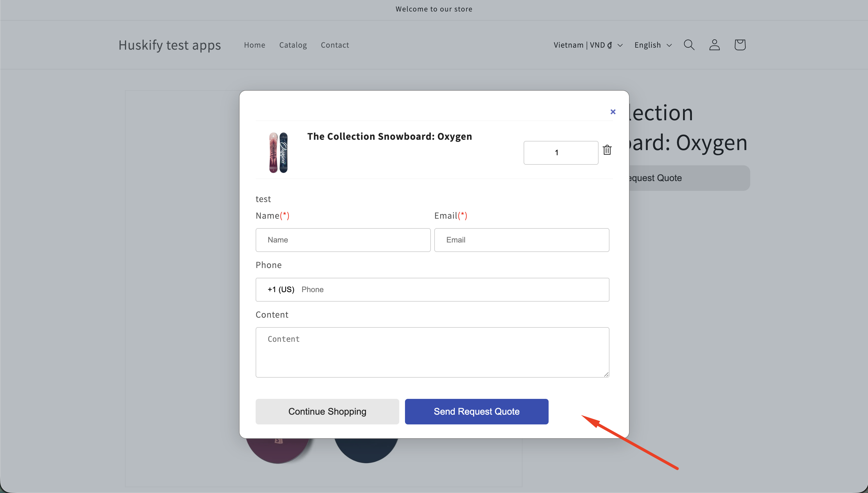Focus the Email input field
The width and height of the screenshot is (868, 493).
point(522,240)
